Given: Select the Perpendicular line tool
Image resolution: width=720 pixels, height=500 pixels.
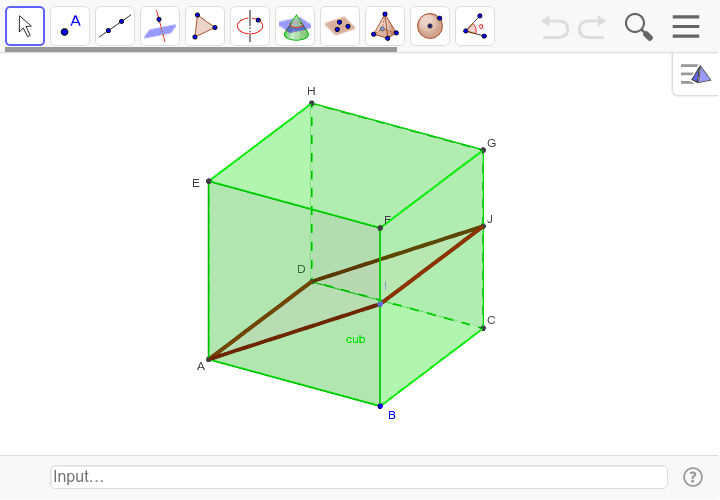Looking at the screenshot, I should click(x=160, y=26).
